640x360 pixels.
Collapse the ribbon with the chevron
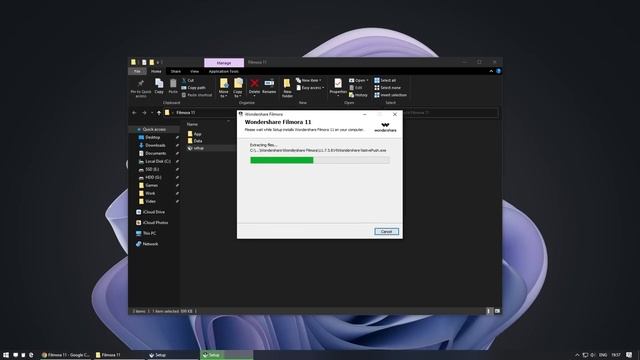pyautogui.click(x=491, y=71)
